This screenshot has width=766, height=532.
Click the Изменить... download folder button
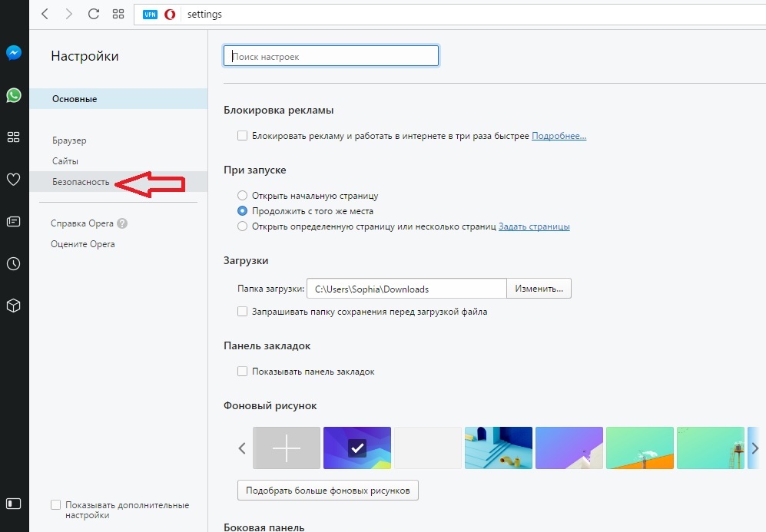[x=539, y=289]
